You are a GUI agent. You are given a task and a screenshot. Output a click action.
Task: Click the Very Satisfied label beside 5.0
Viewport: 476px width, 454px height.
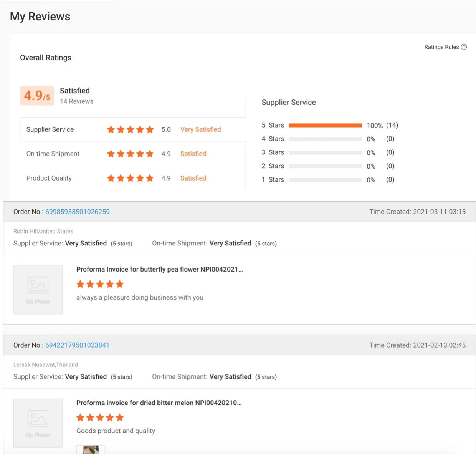[201, 129]
